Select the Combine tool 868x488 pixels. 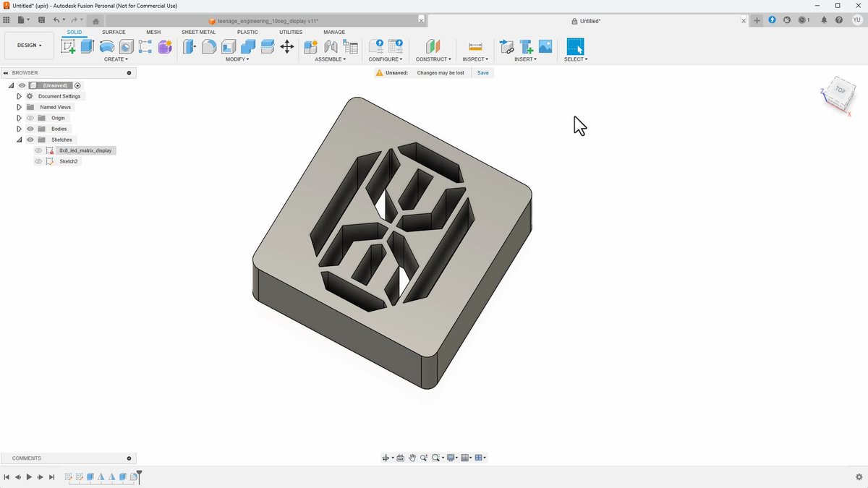(x=247, y=47)
